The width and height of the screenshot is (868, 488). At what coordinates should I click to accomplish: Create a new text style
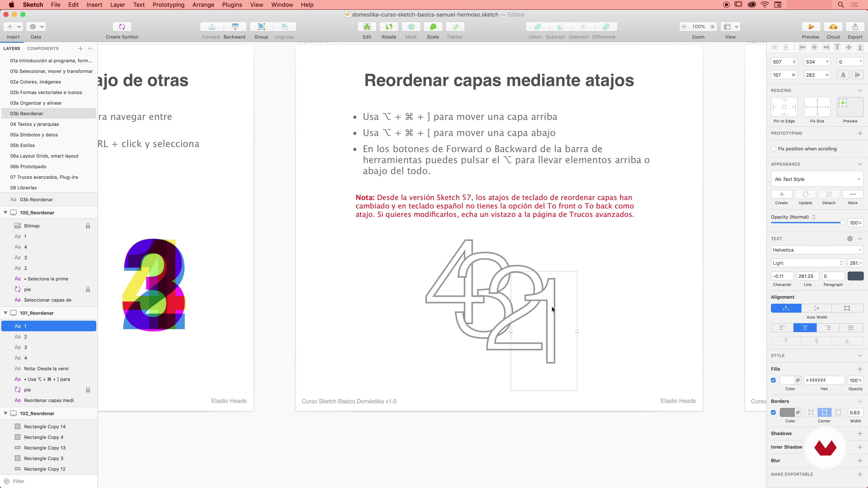[x=781, y=194]
